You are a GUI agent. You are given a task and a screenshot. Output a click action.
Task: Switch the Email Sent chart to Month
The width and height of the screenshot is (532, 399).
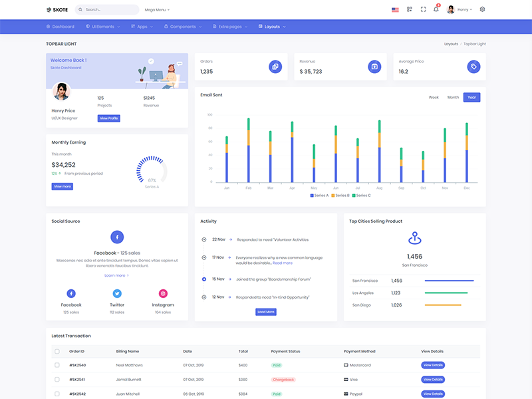coord(453,97)
